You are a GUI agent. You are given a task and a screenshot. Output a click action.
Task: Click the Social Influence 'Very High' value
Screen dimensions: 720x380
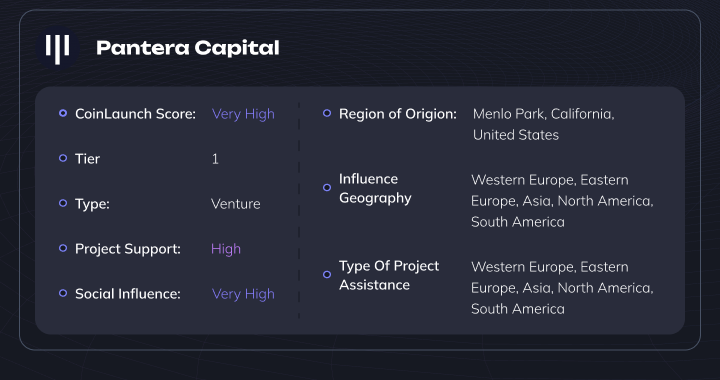tap(243, 294)
